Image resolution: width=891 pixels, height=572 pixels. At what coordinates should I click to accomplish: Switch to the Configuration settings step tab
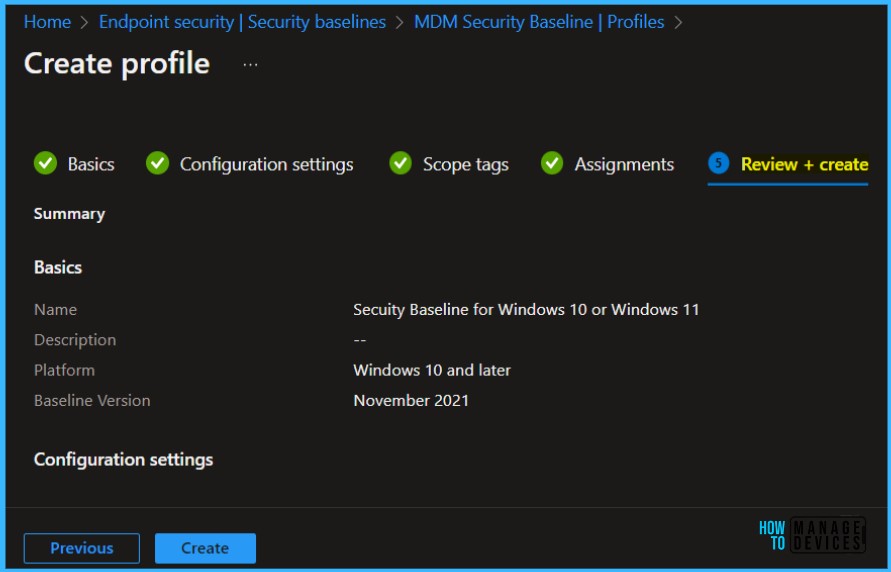(249, 164)
